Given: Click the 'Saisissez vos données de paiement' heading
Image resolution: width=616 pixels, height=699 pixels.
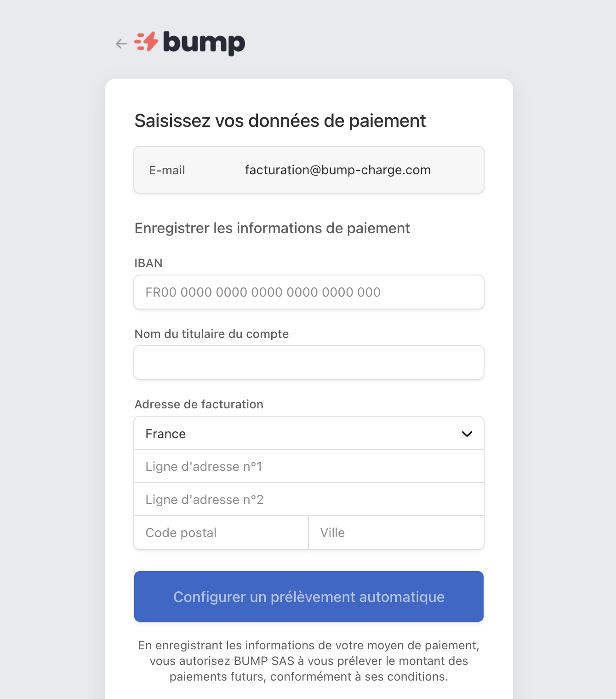Looking at the screenshot, I should (280, 121).
